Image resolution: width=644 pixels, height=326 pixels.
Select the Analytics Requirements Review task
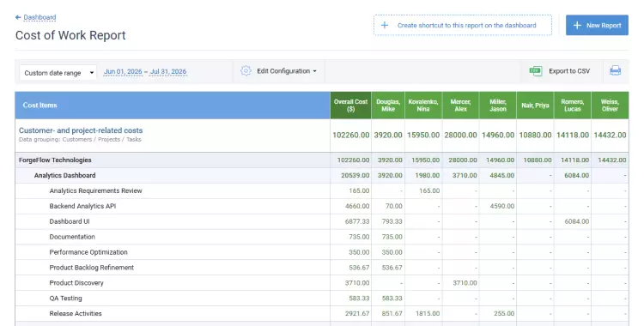pos(95,190)
